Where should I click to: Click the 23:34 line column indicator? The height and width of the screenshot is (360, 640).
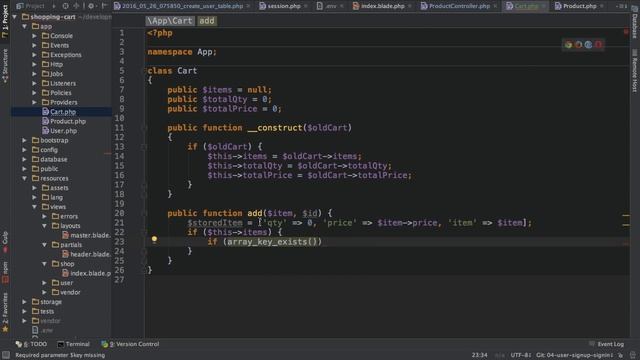point(480,355)
